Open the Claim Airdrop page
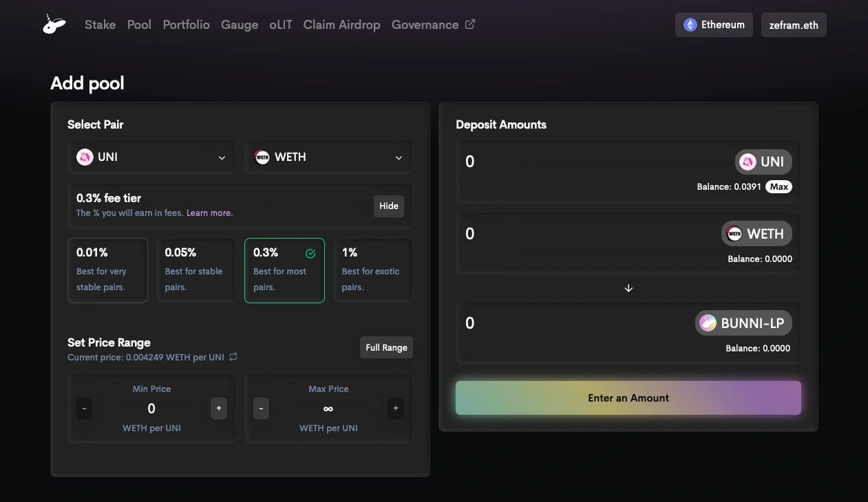Screen dimensions: 868x502 tap(341, 24)
